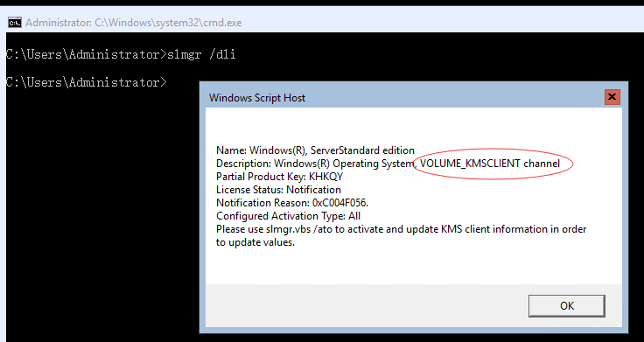Click the Configured Activation Type: All line
The width and height of the screenshot is (644, 342).
point(289,216)
